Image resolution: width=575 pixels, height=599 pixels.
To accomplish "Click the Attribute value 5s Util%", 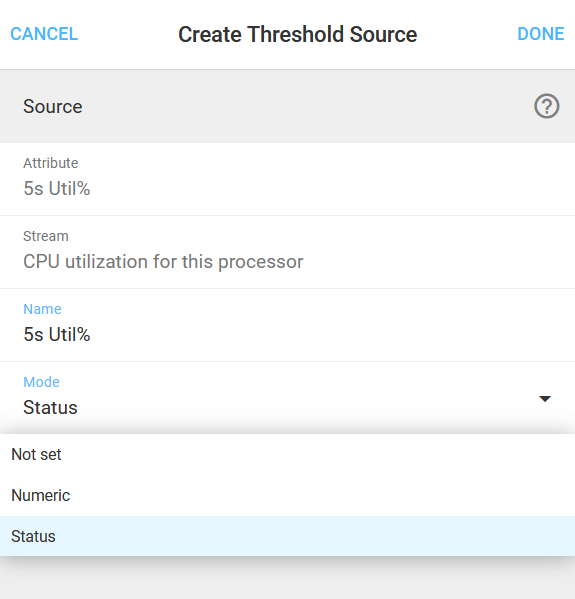I will click(57, 188).
